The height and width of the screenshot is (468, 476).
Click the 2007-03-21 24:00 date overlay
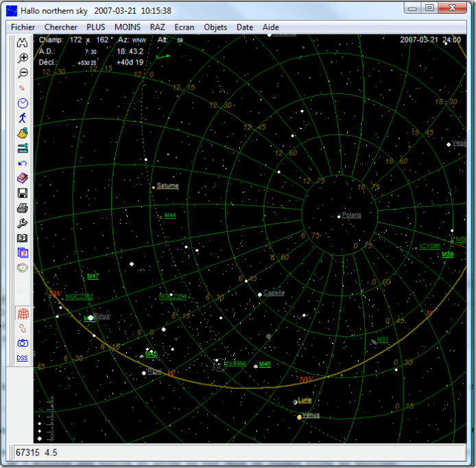[x=430, y=40]
